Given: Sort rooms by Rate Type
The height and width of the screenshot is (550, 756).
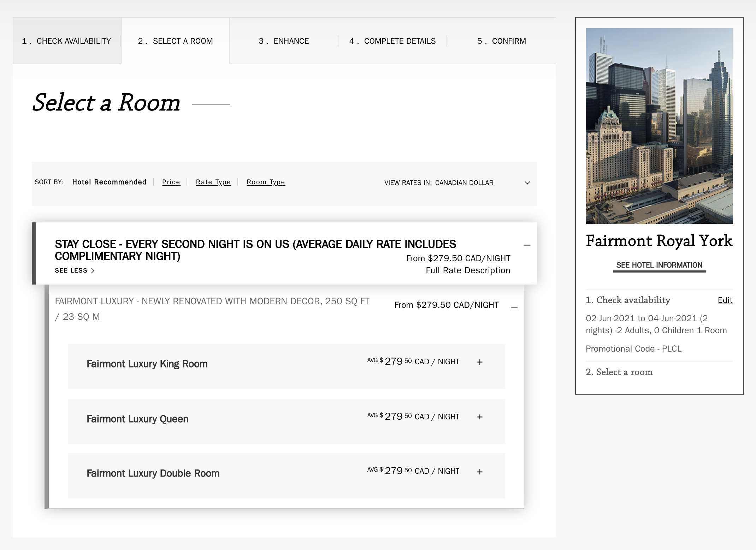Looking at the screenshot, I should pyautogui.click(x=213, y=182).
